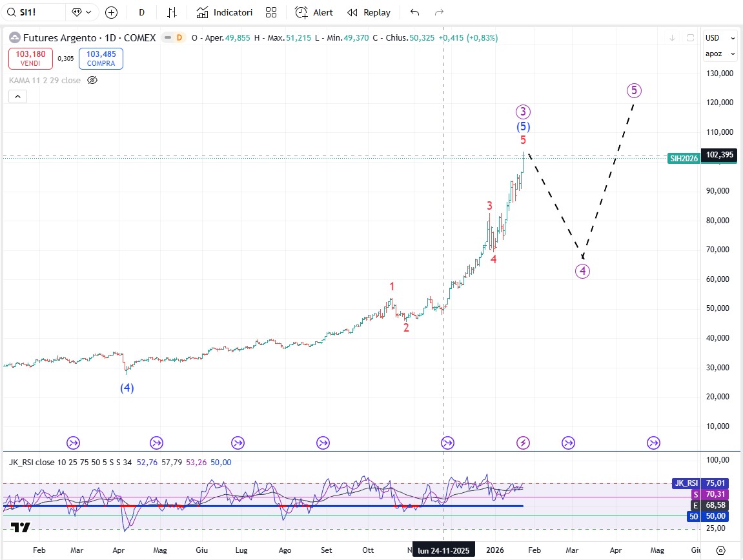743x560 pixels.
Task: Click the add symbol (plus) icon
Action: (111, 12)
